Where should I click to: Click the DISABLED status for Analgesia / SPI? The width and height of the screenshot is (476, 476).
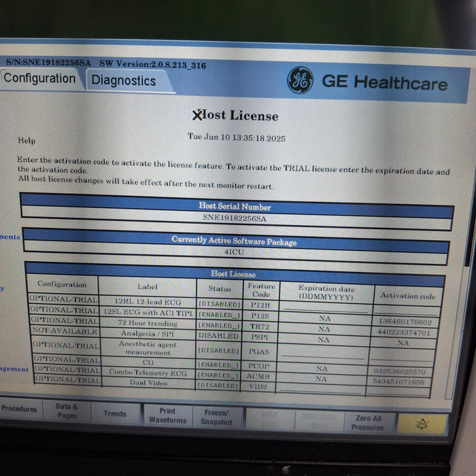coord(219,336)
